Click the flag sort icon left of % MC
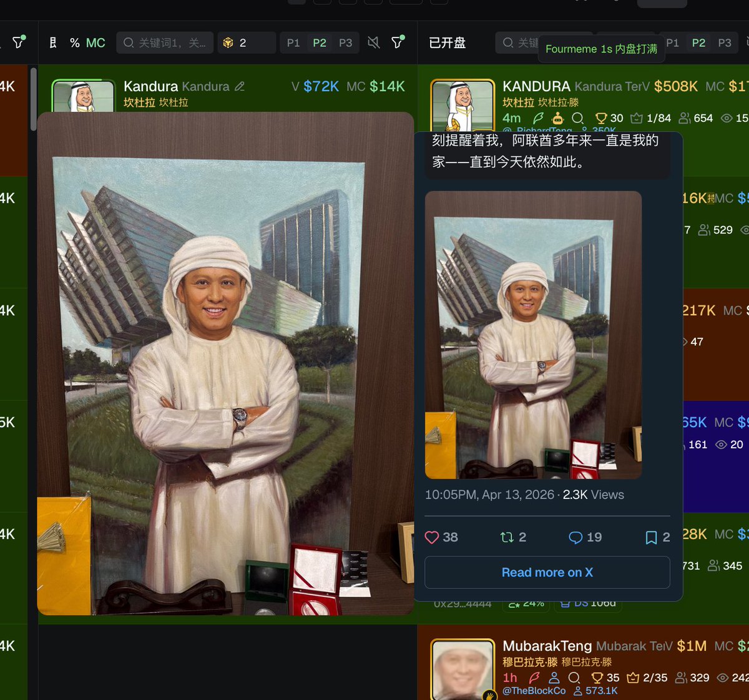This screenshot has width=749, height=700. [x=53, y=42]
